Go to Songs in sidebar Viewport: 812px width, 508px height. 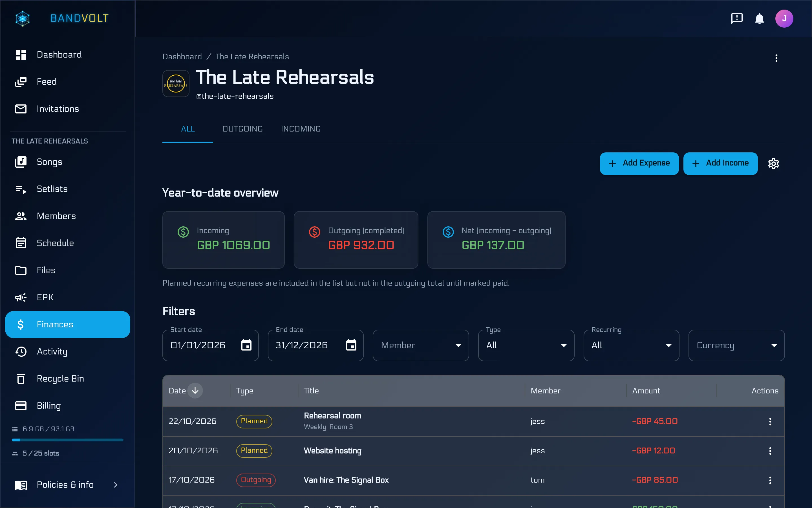tap(67, 162)
